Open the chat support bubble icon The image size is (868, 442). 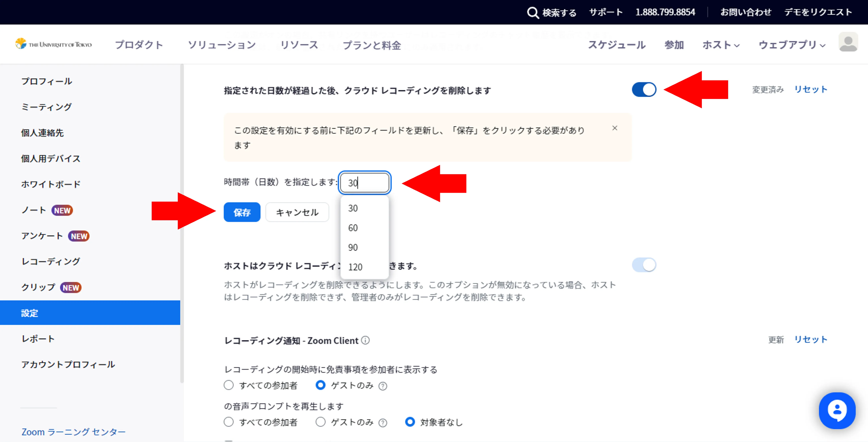(837, 410)
